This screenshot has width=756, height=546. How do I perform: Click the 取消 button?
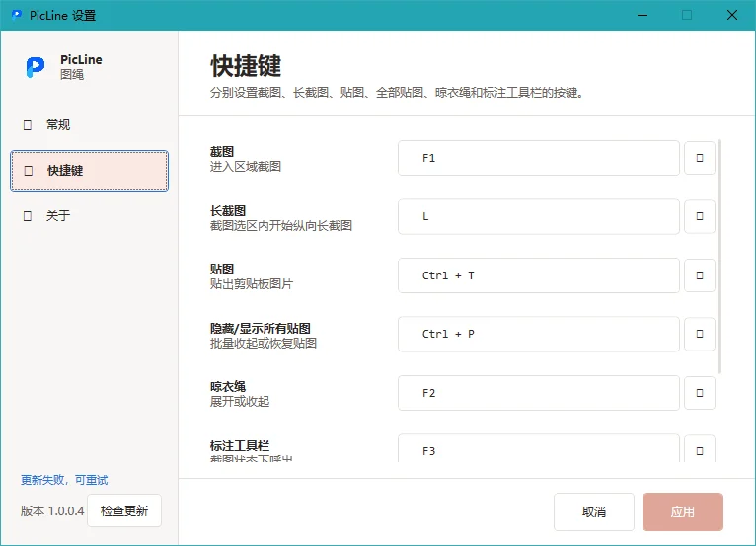594,511
